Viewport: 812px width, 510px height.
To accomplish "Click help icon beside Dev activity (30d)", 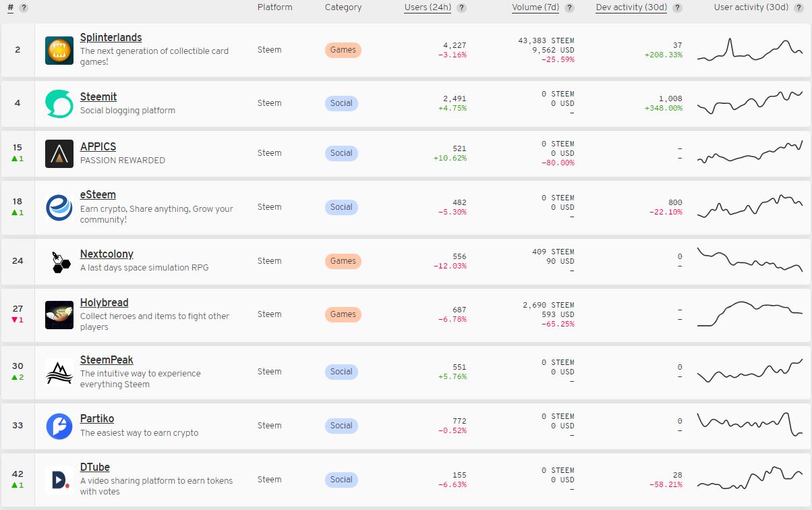I will 677,8.
